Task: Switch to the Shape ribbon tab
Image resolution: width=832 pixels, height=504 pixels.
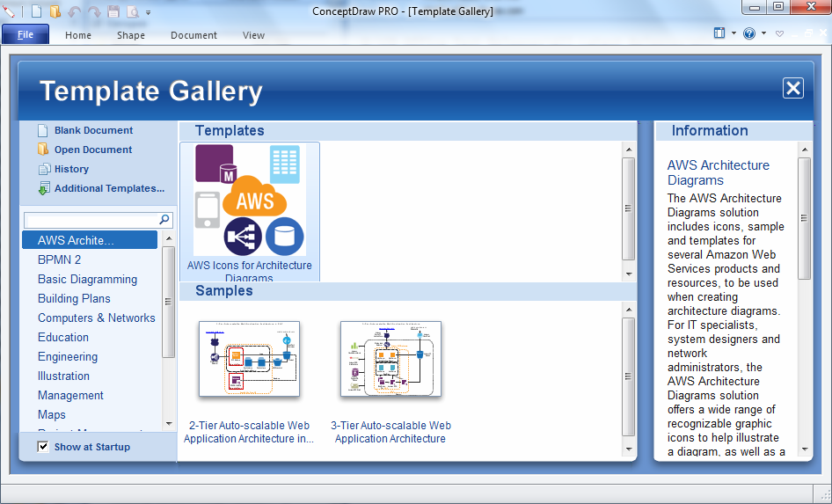Action: [x=131, y=35]
